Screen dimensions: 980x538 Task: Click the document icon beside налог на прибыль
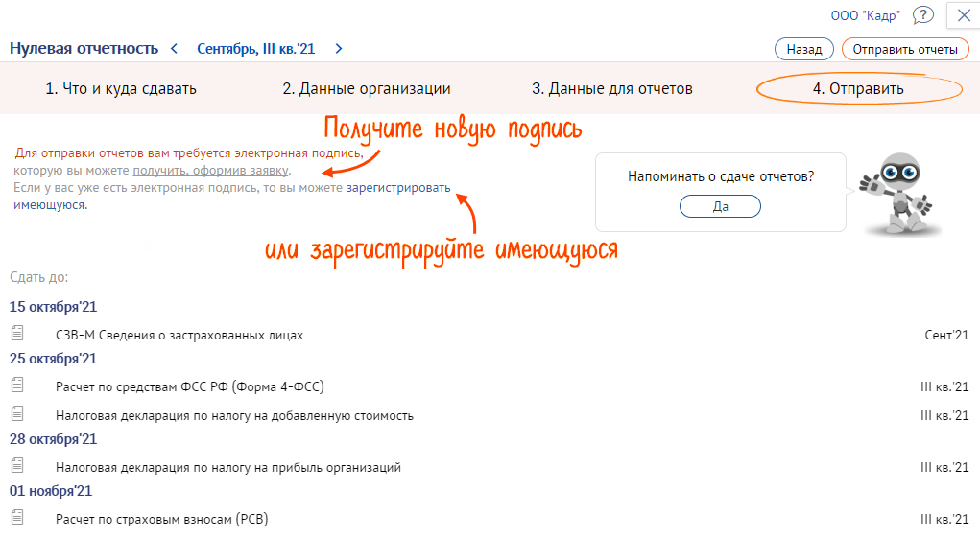[x=16, y=466]
